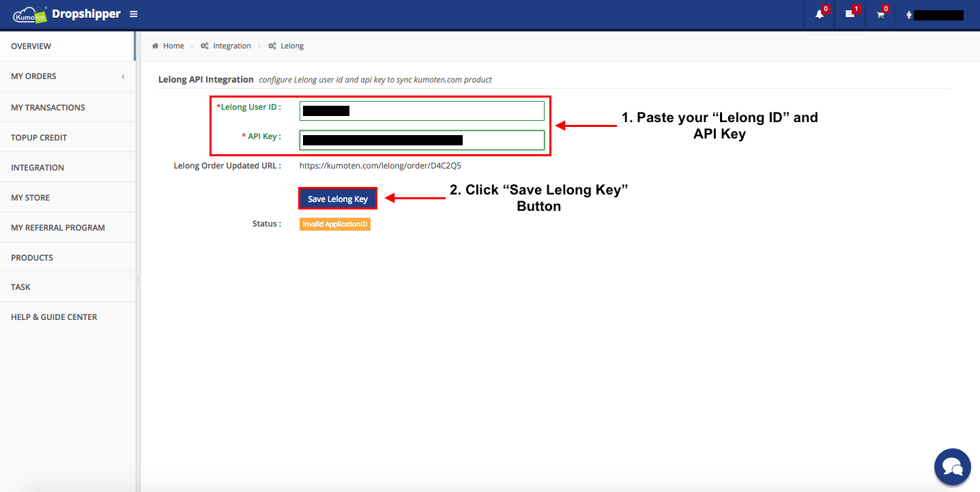
Task: Open the bell notifications icon
Action: tap(820, 14)
